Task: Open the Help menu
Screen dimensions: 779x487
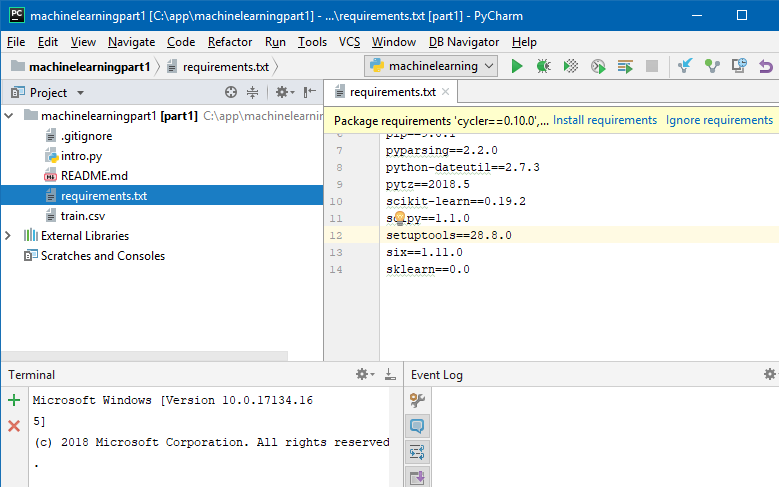Action: coord(524,42)
